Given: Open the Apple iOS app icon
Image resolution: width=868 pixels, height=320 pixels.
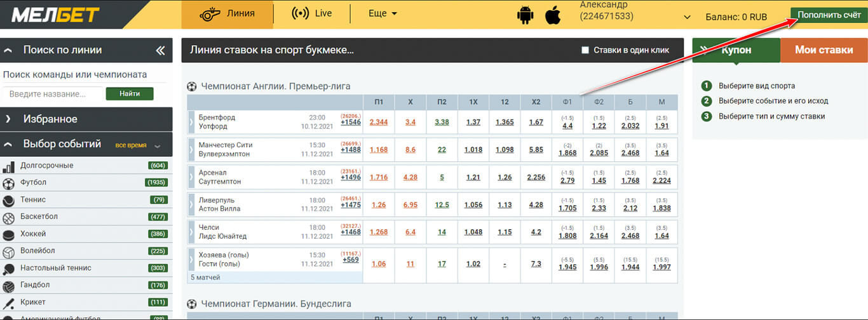Looking at the screenshot, I should click(x=553, y=15).
